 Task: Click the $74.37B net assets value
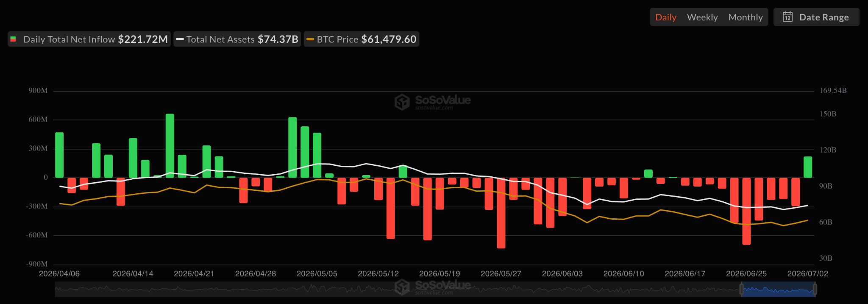click(278, 39)
